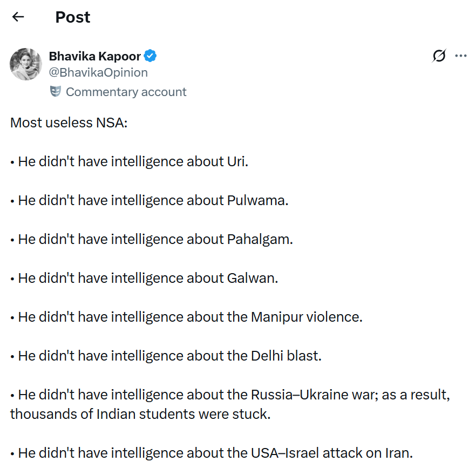This screenshot has height=475, width=476.
Task: Click the @BhavikaOpinion handle
Action: click(98, 72)
